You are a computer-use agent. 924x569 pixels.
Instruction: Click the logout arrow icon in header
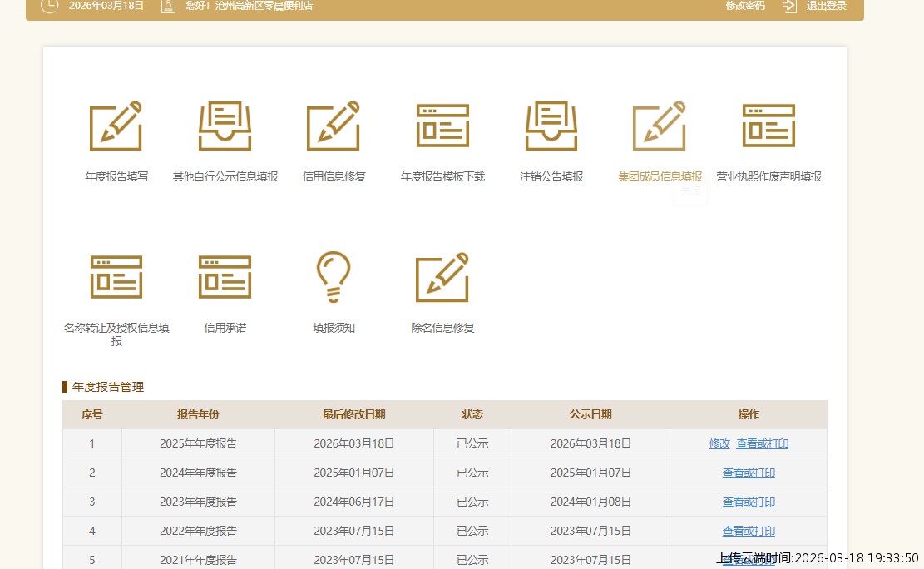[x=789, y=6]
